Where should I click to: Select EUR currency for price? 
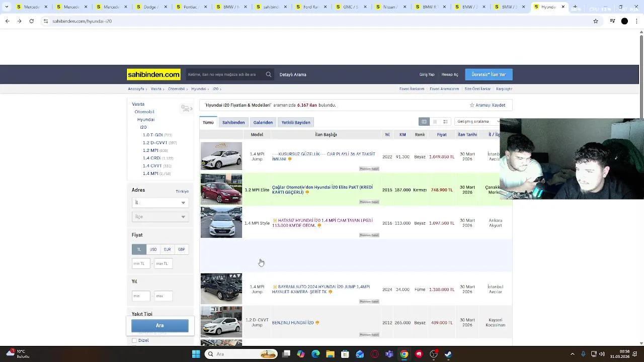[x=167, y=249]
